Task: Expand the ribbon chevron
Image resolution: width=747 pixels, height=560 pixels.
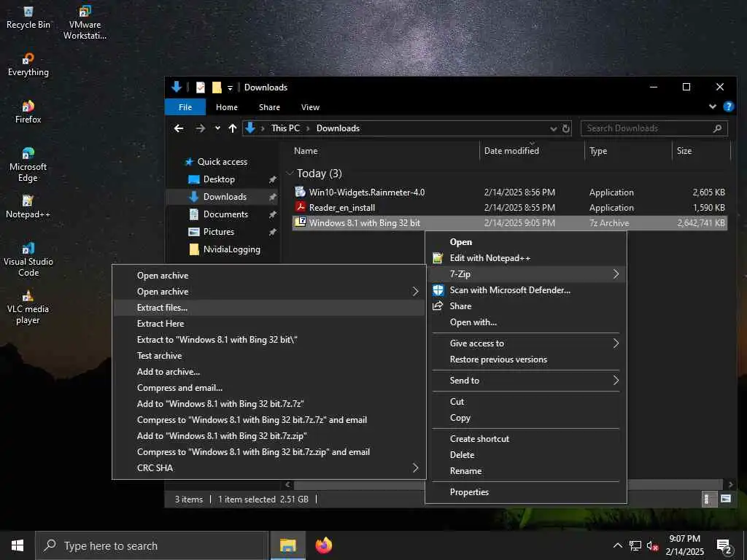Action: point(713,106)
